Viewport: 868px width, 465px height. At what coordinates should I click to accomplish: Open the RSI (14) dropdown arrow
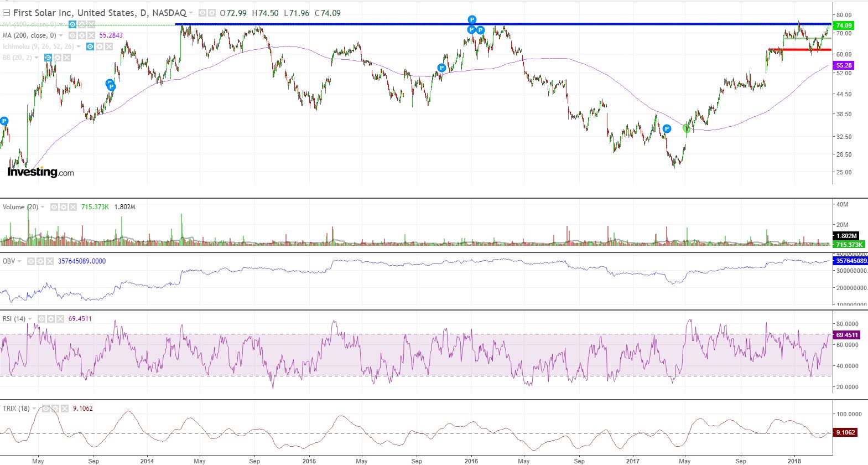click(30, 319)
